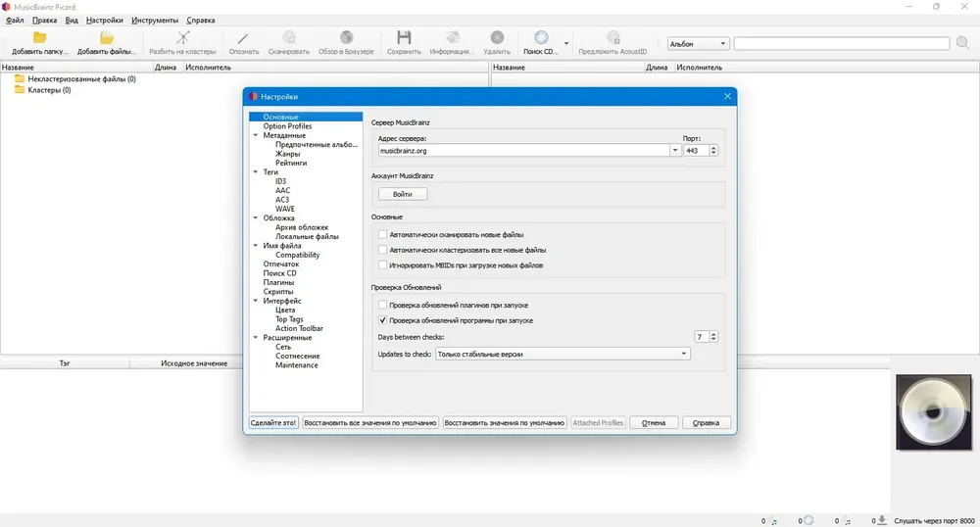Click the MusicBrainz Picard app icon in title bar
This screenshot has width=980, height=527.
(x=6, y=7)
